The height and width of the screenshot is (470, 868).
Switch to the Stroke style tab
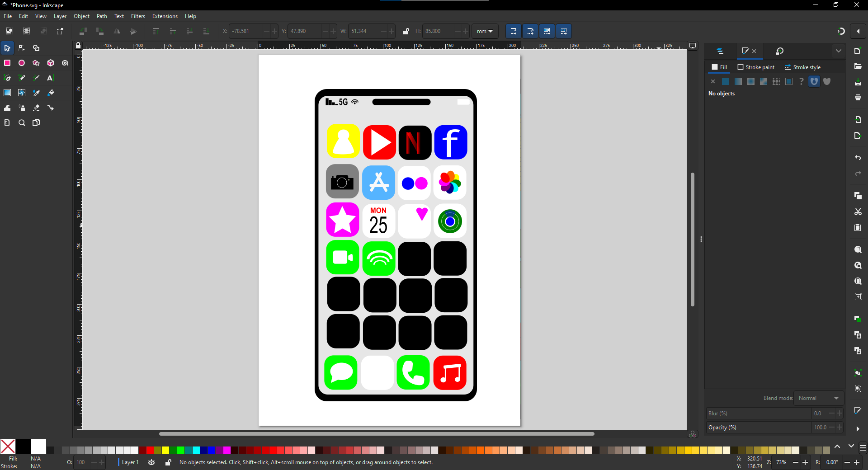tap(803, 67)
